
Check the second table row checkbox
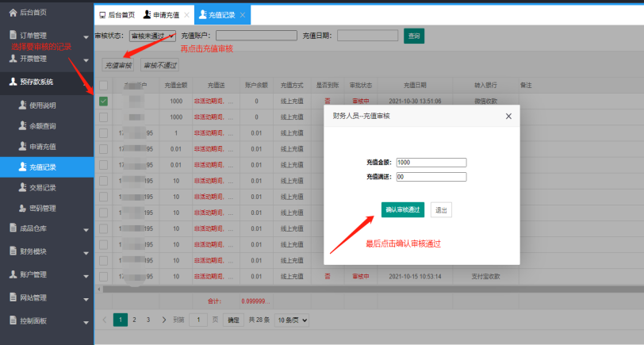click(x=103, y=117)
